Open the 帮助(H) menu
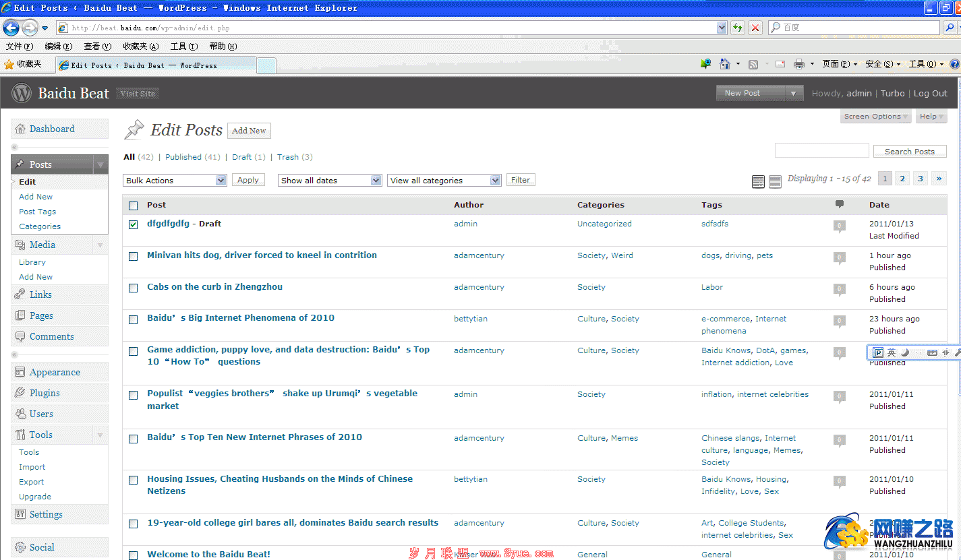This screenshot has width=961, height=560. (x=223, y=46)
